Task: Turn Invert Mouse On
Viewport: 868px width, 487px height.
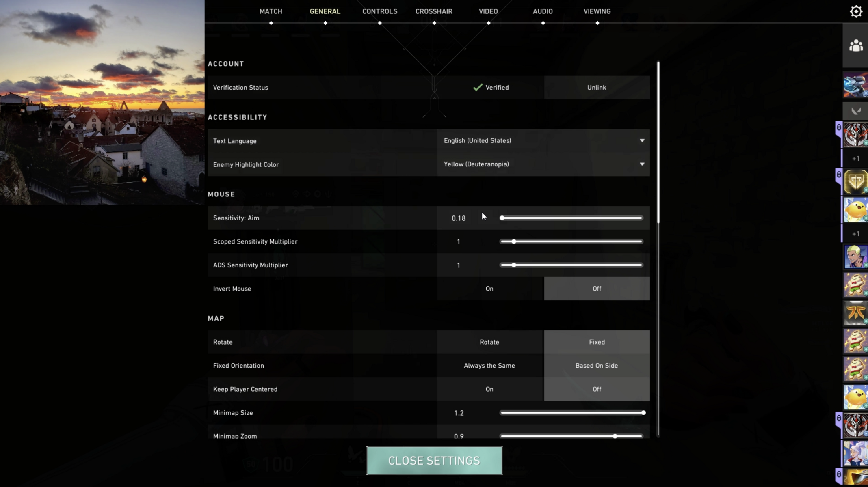Action: tap(489, 289)
